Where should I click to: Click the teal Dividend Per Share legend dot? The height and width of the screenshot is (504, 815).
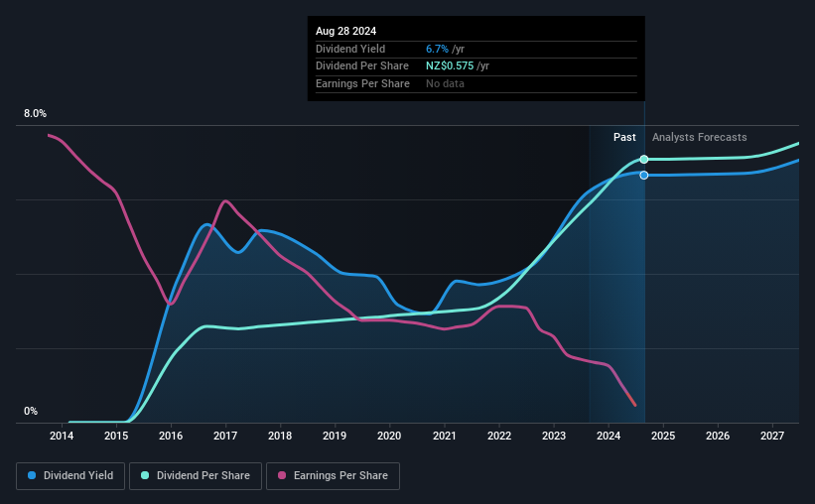tap(145, 475)
